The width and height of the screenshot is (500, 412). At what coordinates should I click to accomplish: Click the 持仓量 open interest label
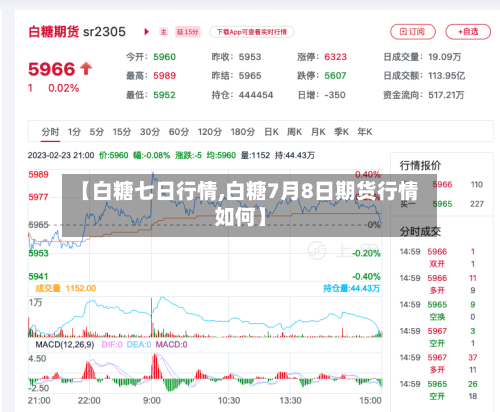[x=351, y=288]
